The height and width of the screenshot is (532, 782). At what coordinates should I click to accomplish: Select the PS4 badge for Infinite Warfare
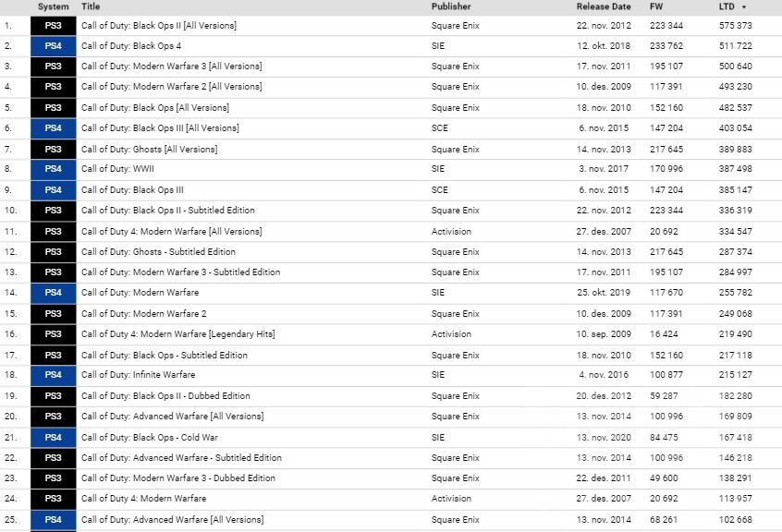pyautogui.click(x=53, y=375)
